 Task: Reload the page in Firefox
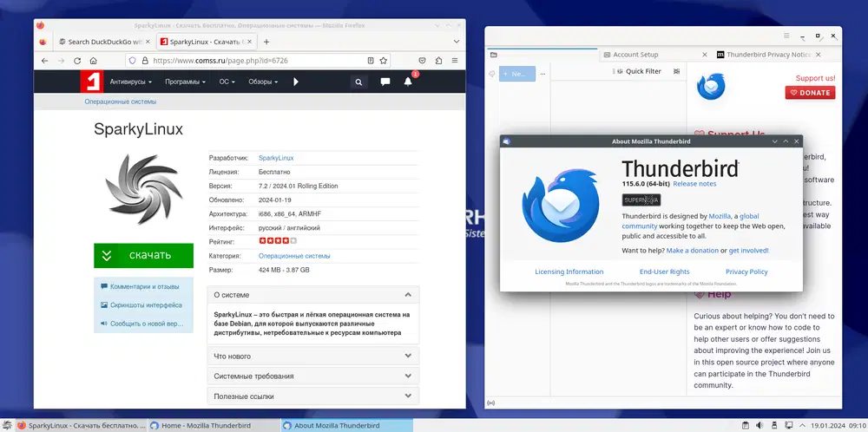(x=77, y=61)
